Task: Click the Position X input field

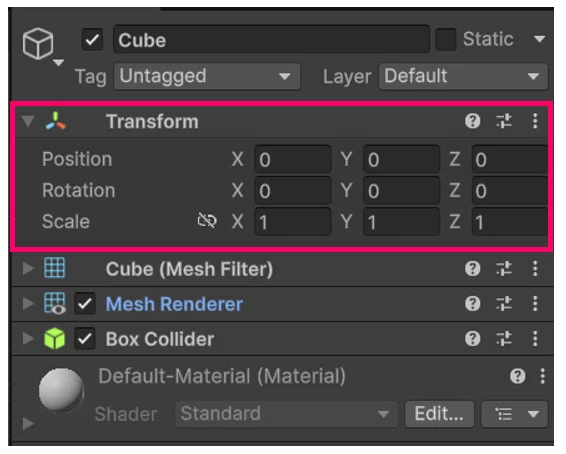Action: (293, 159)
